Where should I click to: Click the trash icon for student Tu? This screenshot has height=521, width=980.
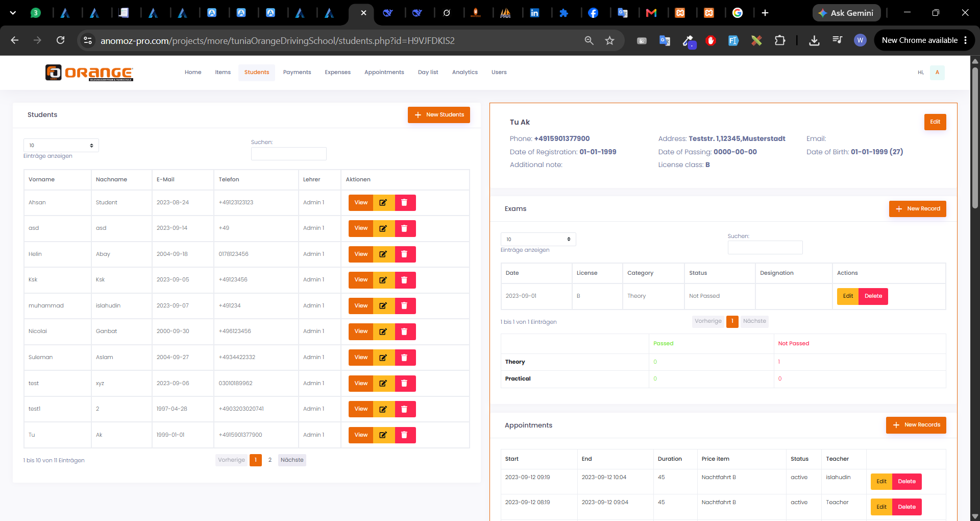(x=405, y=435)
